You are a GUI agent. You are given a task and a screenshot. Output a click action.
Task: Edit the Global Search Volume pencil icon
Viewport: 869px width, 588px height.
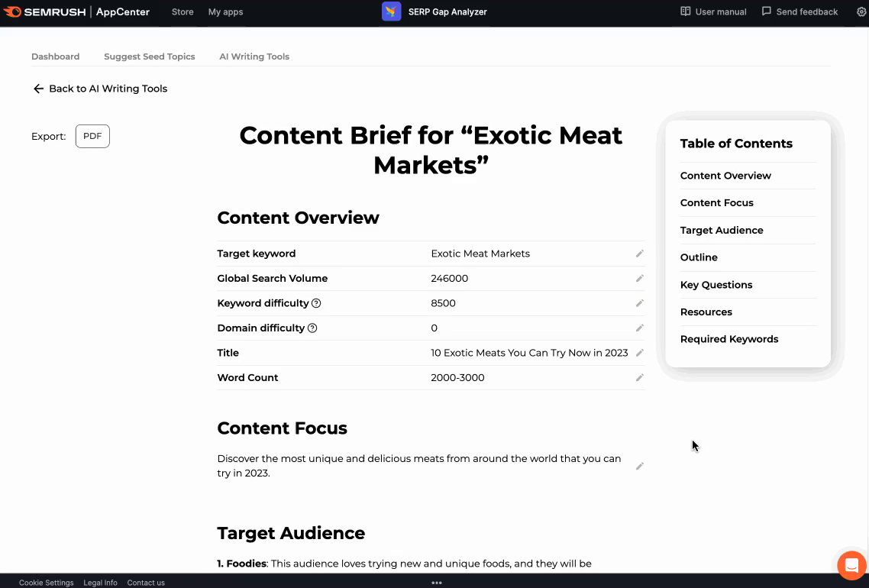[640, 278]
